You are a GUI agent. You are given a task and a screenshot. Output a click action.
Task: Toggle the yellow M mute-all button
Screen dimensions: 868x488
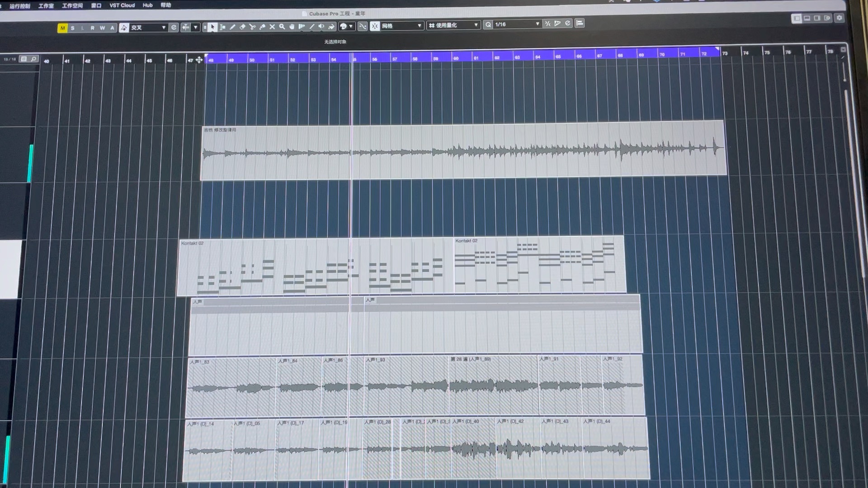pyautogui.click(x=62, y=28)
